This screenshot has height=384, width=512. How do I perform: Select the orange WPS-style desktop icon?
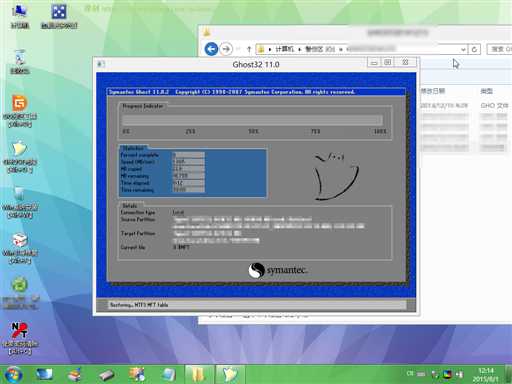20,111
